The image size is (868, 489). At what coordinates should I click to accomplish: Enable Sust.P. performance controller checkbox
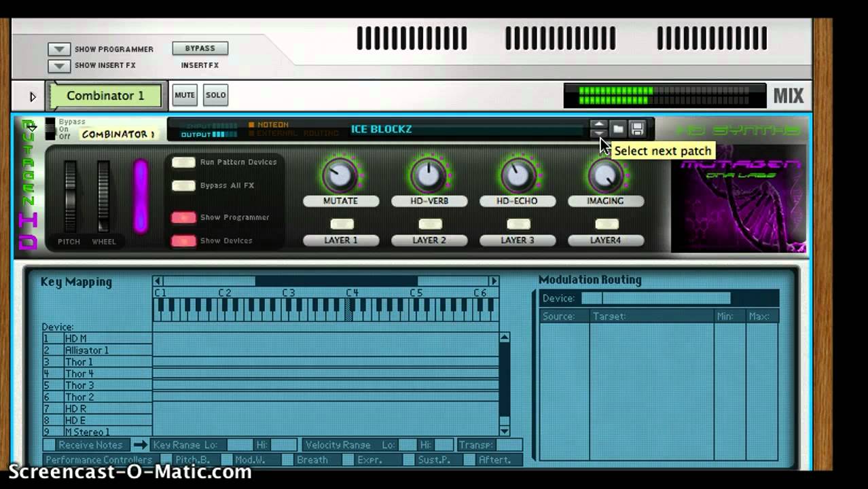click(409, 460)
